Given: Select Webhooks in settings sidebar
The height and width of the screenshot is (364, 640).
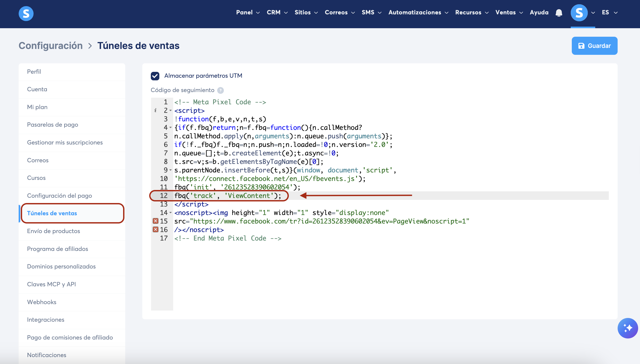Looking at the screenshot, I should click(42, 302).
